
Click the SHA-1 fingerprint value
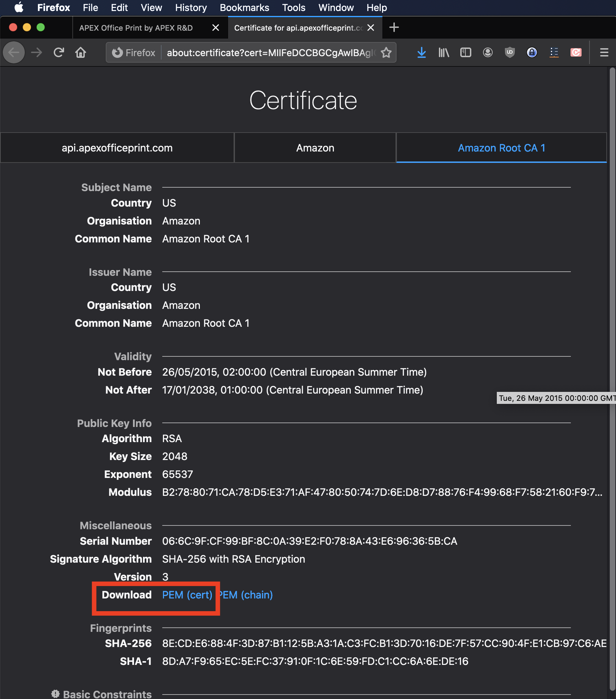pyautogui.click(x=315, y=661)
